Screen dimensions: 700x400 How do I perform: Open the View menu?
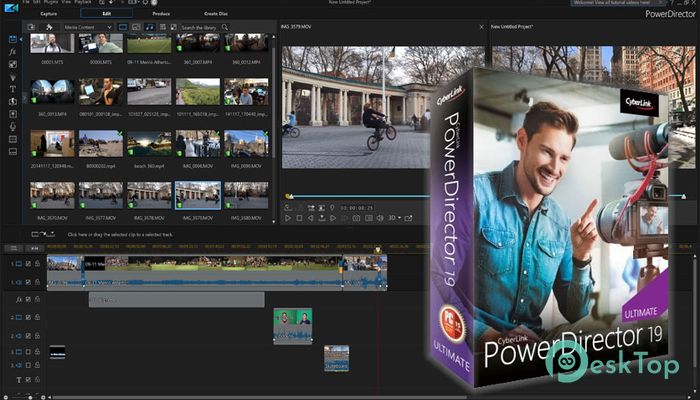pos(66,2)
